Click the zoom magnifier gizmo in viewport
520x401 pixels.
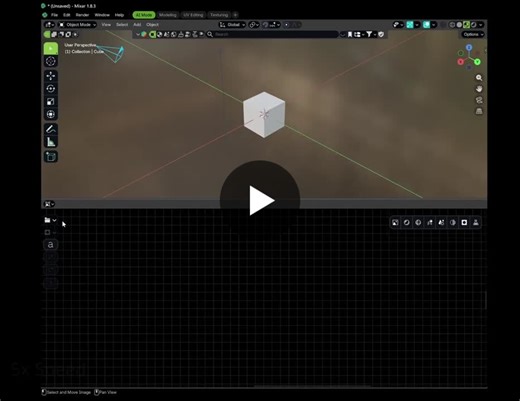(479, 78)
